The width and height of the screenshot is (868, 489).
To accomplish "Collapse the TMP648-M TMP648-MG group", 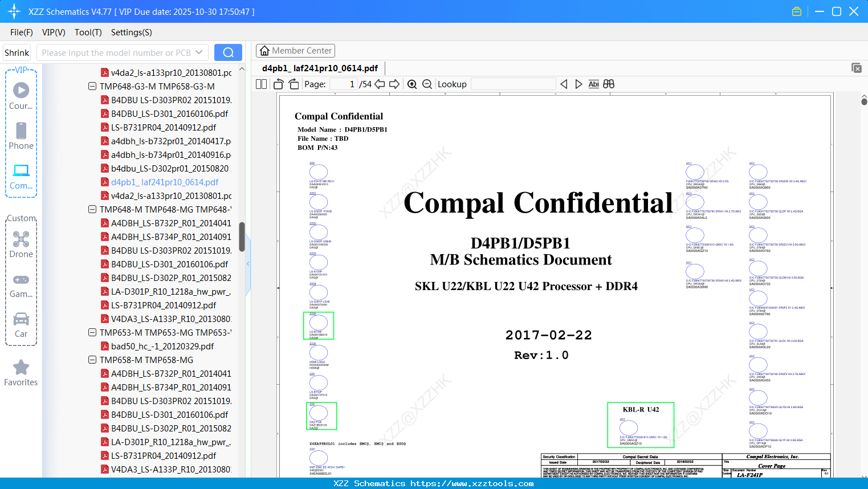I will (92, 209).
